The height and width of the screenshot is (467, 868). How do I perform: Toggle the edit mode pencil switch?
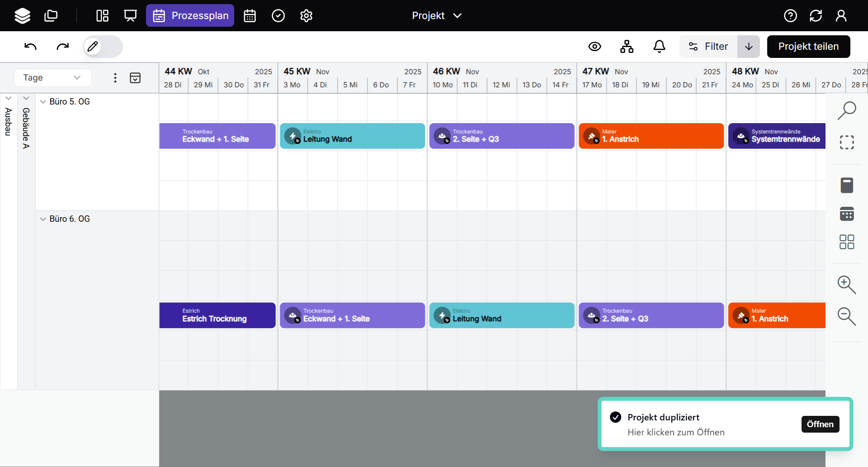[x=103, y=47]
